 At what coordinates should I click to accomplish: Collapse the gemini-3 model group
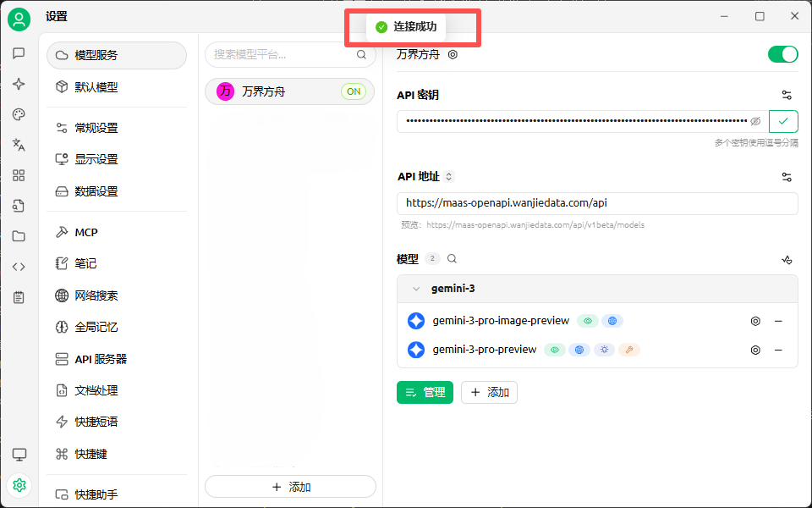point(416,289)
